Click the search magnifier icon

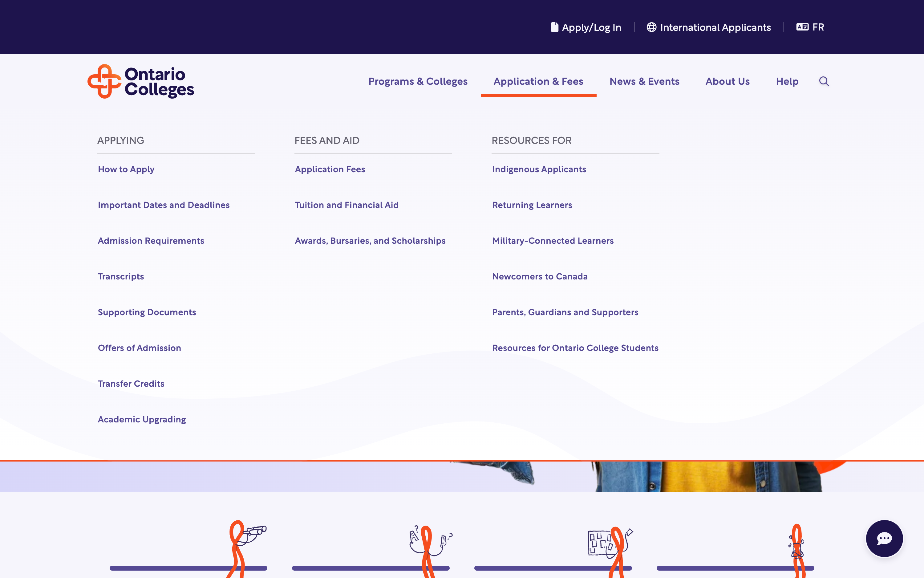click(824, 81)
